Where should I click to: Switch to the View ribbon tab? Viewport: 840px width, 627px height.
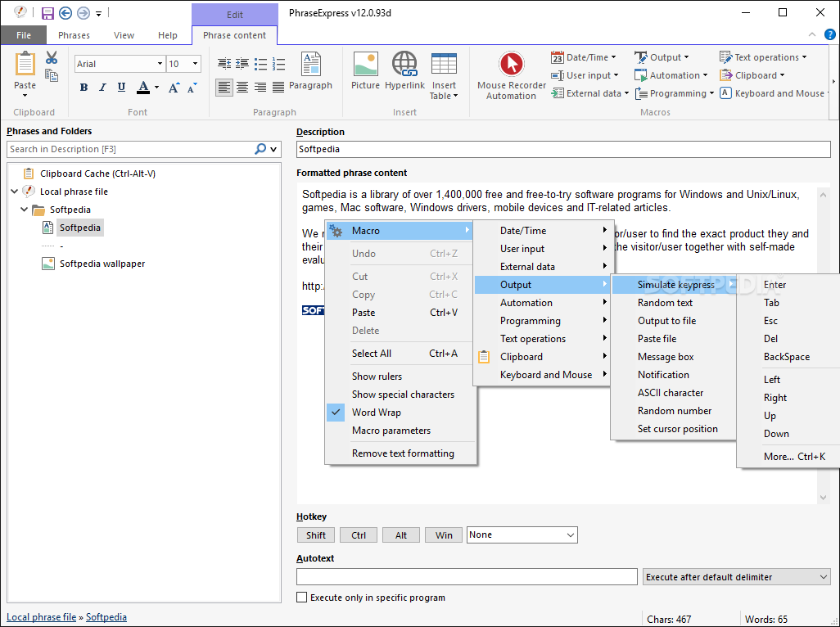(124, 35)
